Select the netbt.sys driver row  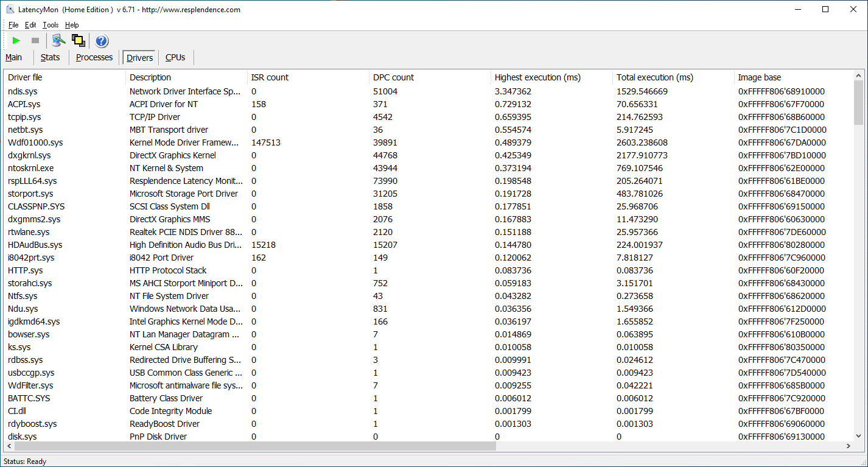[x=429, y=130]
